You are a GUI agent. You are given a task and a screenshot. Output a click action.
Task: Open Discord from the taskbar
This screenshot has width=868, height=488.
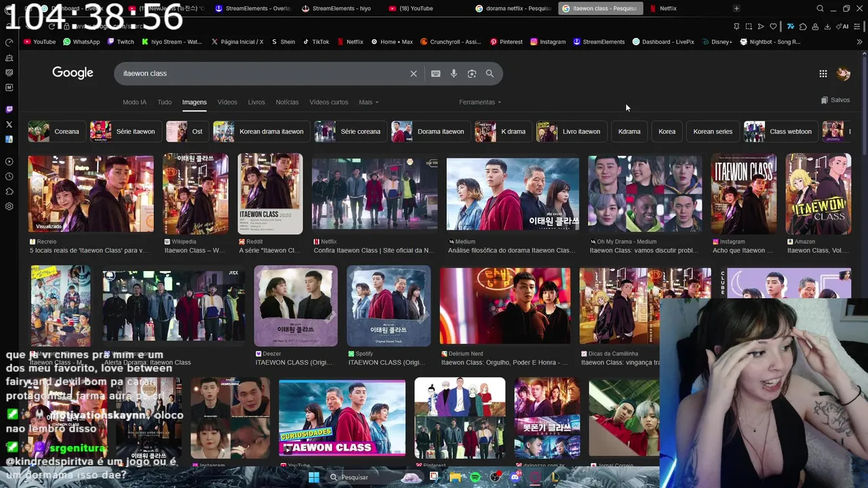pyautogui.click(x=515, y=477)
